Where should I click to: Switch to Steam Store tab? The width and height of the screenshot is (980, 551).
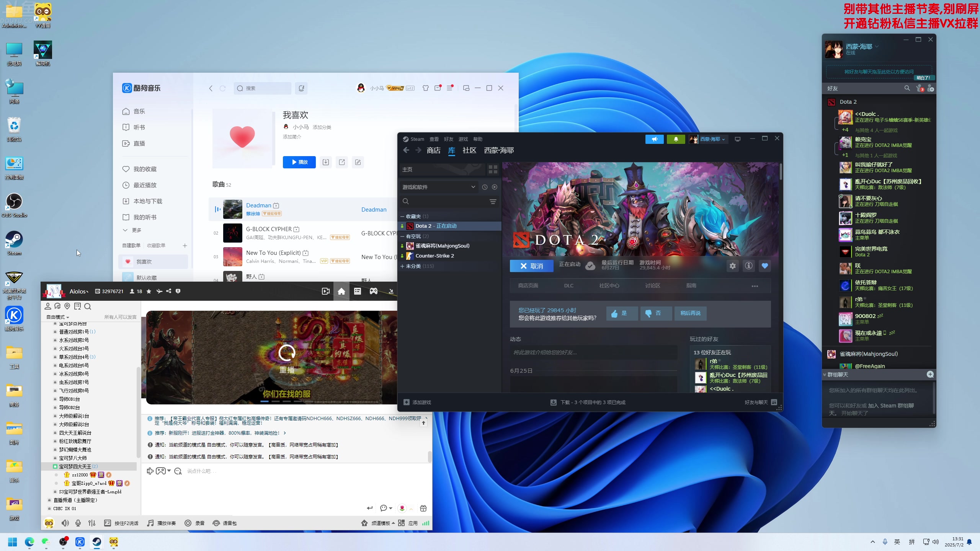point(433,150)
